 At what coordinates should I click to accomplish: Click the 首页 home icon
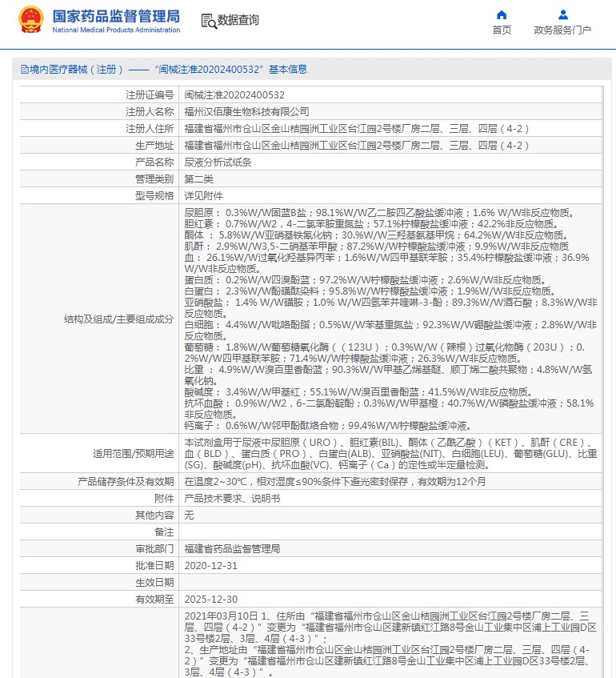[502, 15]
